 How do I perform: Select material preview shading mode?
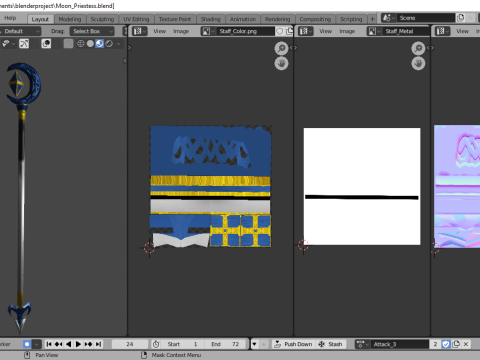click(99, 44)
